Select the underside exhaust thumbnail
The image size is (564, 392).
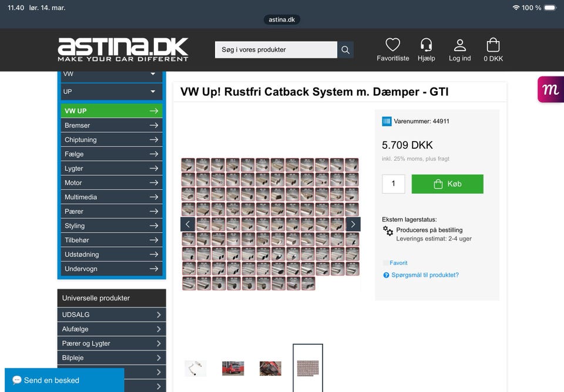(x=270, y=368)
